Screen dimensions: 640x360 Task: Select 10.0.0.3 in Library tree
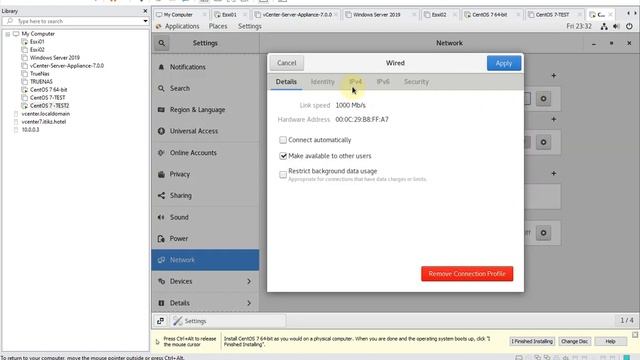pos(31,129)
